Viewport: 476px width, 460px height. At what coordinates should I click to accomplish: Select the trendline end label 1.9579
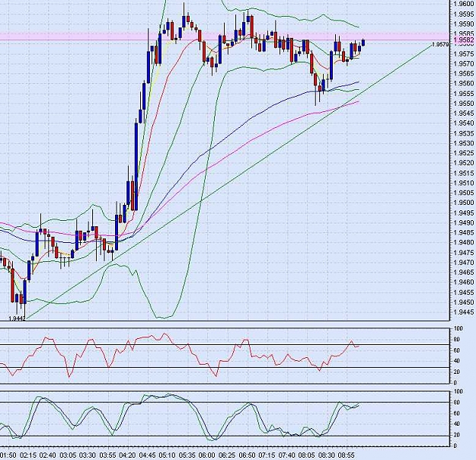click(x=440, y=44)
